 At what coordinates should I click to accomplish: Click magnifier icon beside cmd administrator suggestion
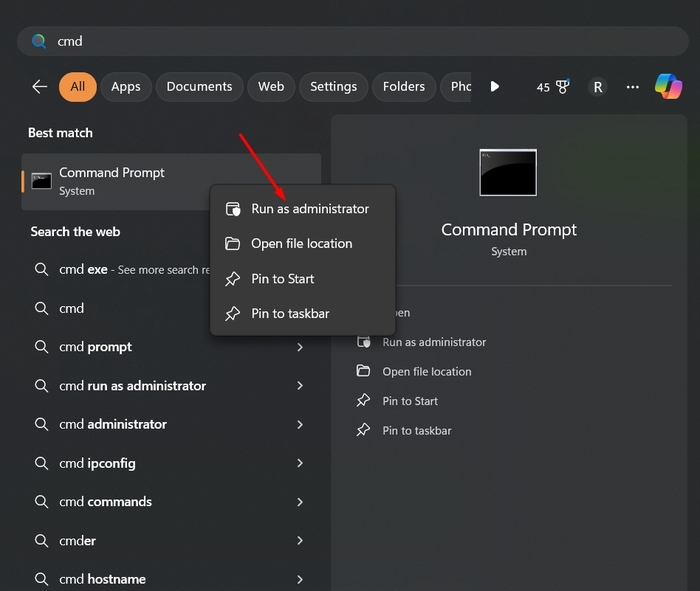click(42, 425)
